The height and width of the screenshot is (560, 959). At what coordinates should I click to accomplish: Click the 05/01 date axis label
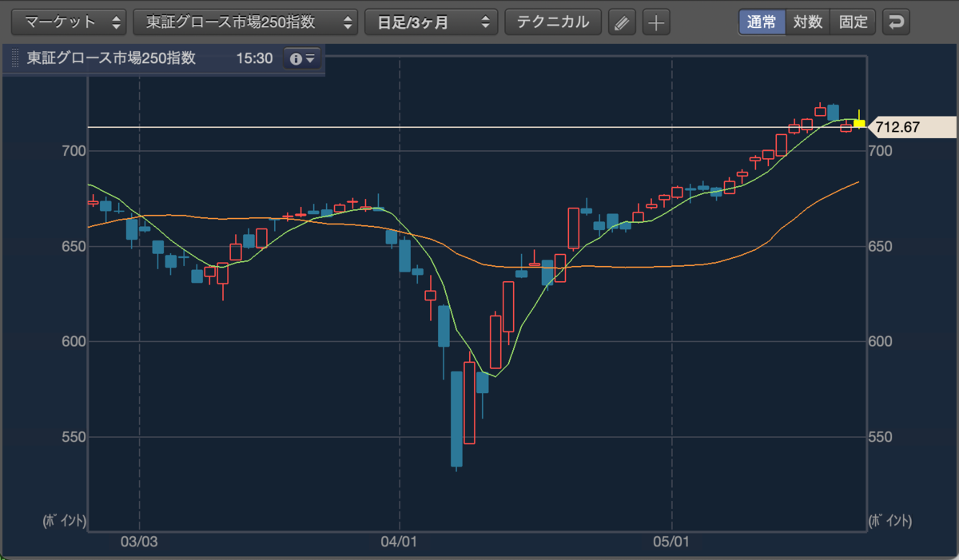coord(672,541)
